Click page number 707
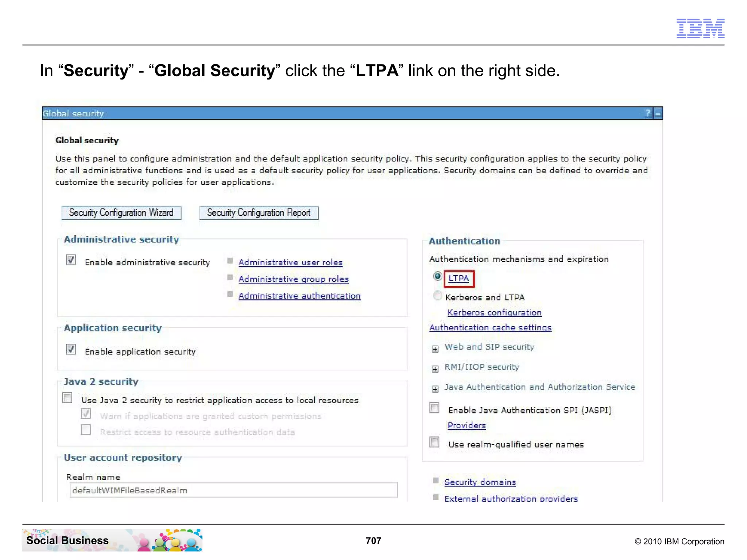The width and height of the screenshot is (747, 560). coord(373,541)
